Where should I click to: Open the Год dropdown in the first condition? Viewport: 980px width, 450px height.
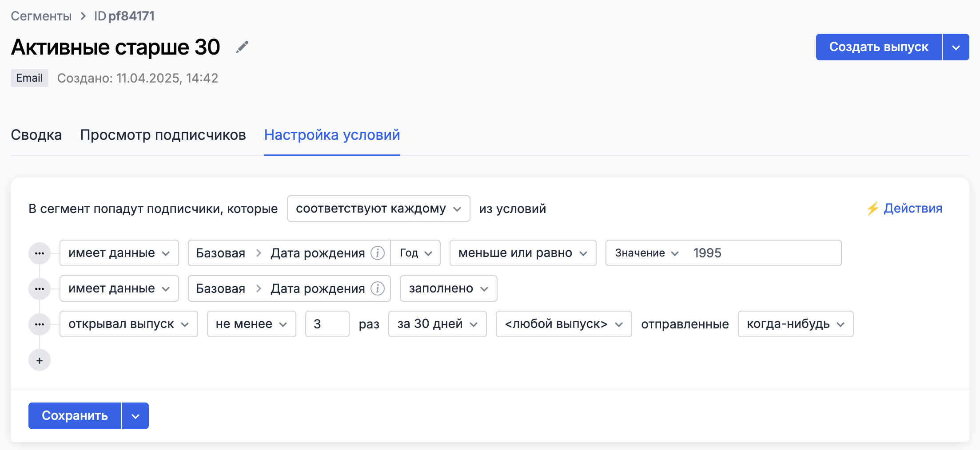coord(414,253)
